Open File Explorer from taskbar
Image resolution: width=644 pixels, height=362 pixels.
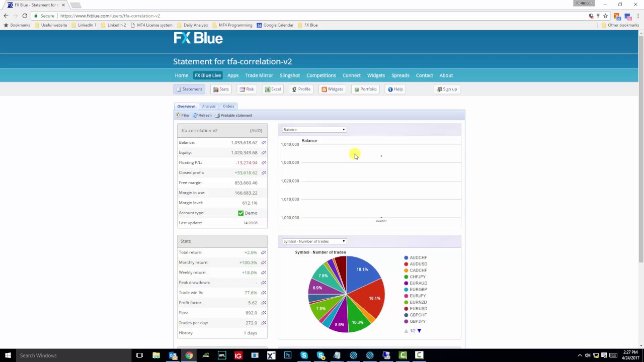[x=156, y=355]
